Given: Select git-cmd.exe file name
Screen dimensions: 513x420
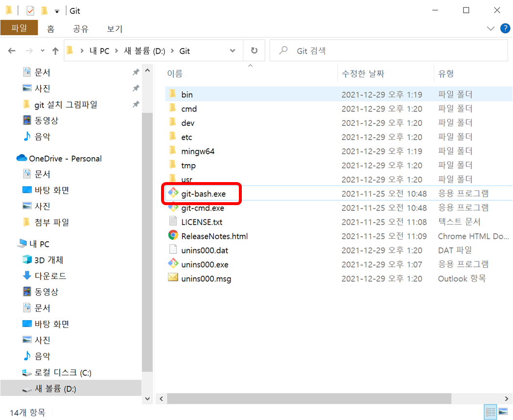Looking at the screenshot, I should (x=203, y=208).
